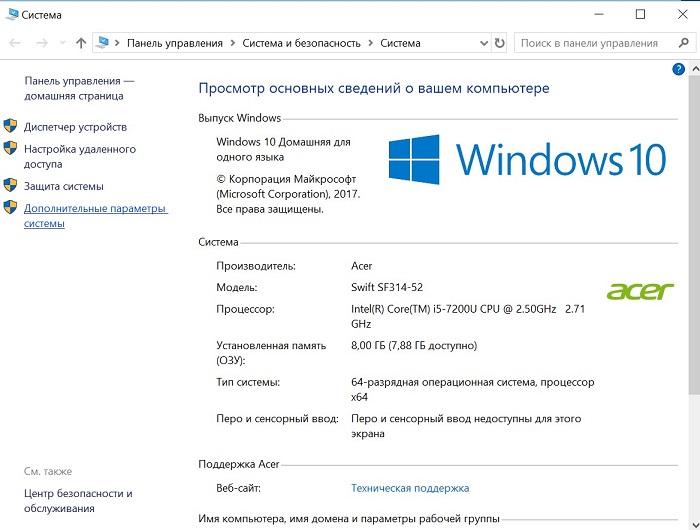Screen dimensions: 700x530
Task: Open the recent locations dropdown arrow
Action: (62, 43)
